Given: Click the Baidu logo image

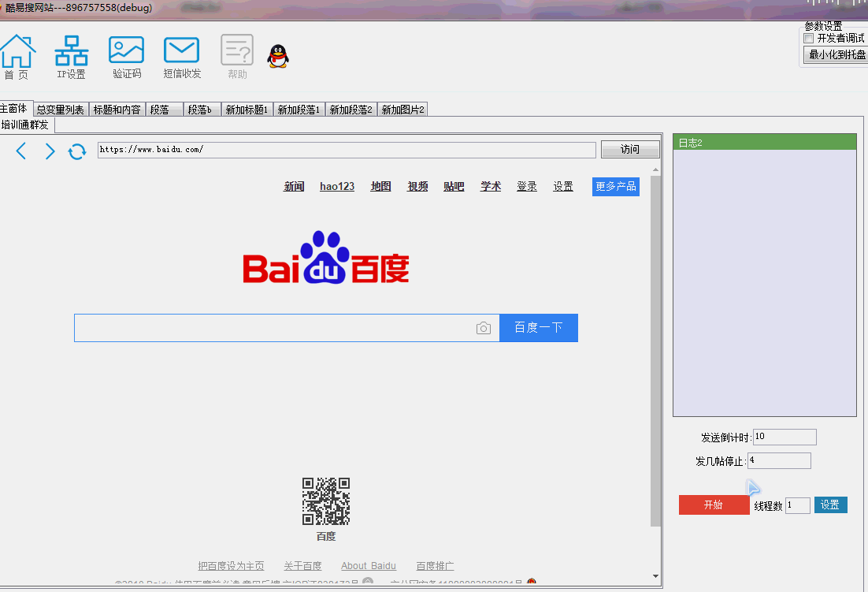Looking at the screenshot, I should coord(326,258).
